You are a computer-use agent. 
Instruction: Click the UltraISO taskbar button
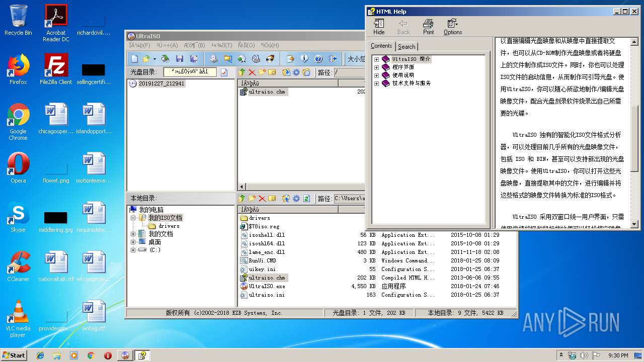(125, 355)
